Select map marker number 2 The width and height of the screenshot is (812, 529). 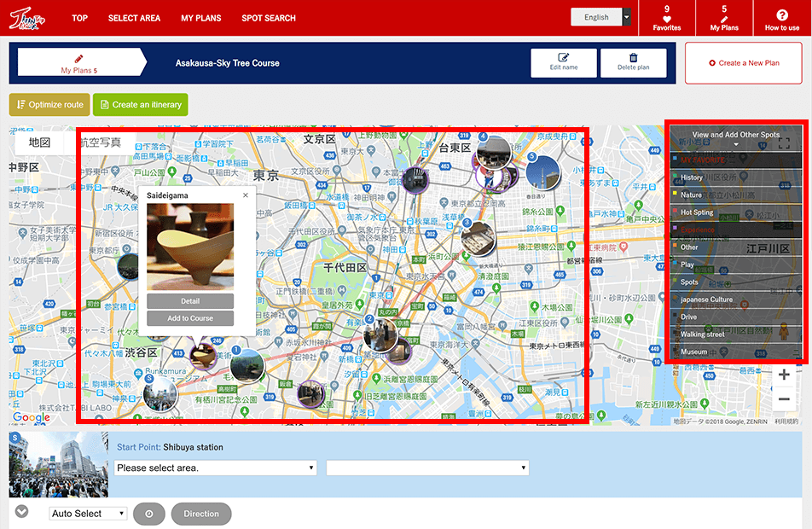pyautogui.click(x=380, y=334)
